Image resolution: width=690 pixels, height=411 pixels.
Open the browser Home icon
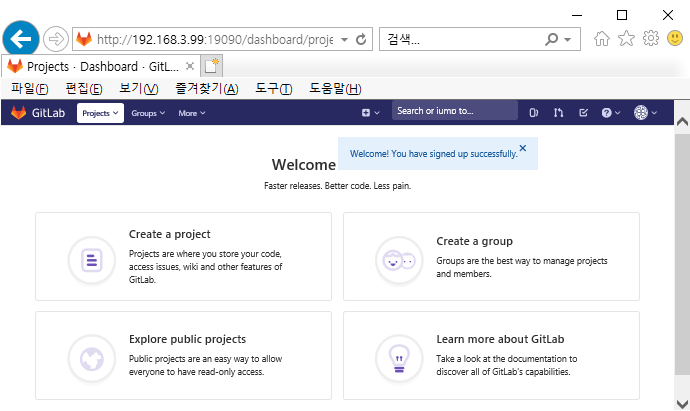tap(602, 39)
